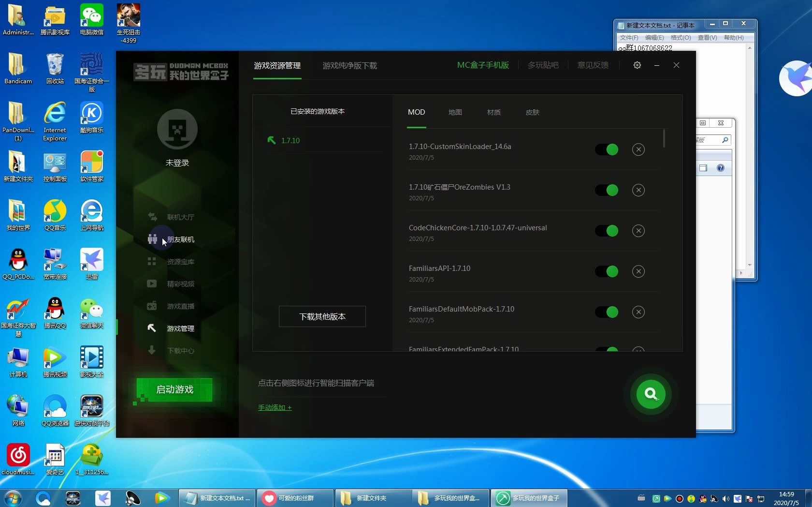Select the 游戏管理 game management section

click(x=180, y=328)
